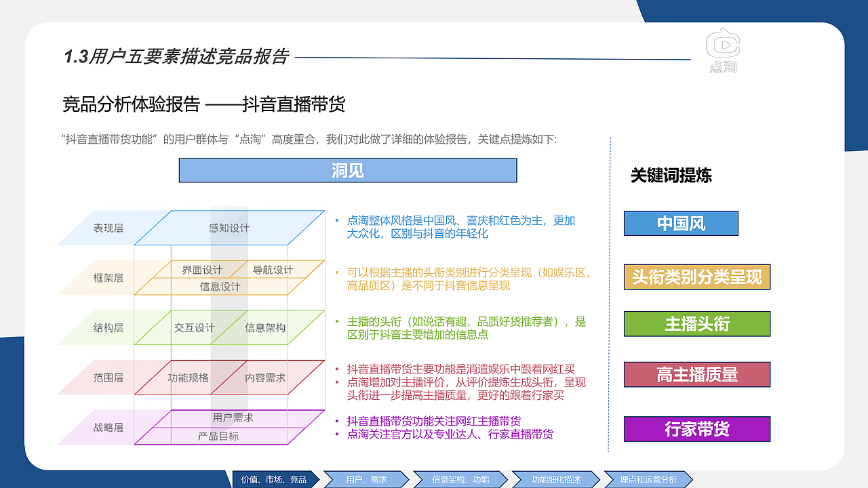Select the 中国风 keyword box
The height and width of the screenshot is (488, 868).
(x=681, y=224)
